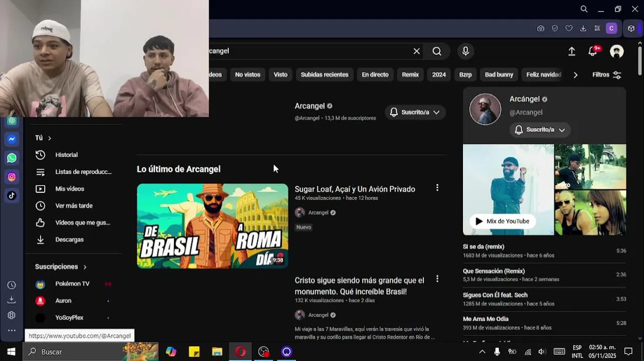
Task: Select the Subidas recientes chip
Action: coord(325,75)
